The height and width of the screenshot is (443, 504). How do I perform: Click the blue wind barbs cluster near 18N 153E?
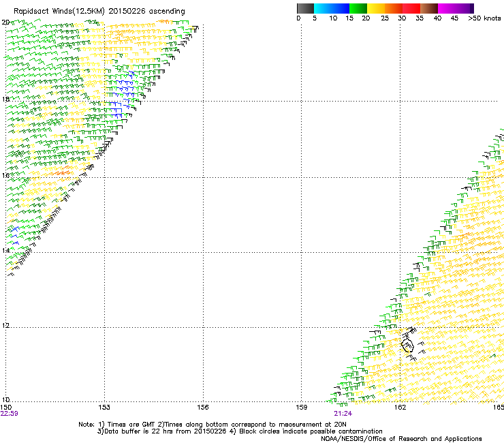click(122, 95)
